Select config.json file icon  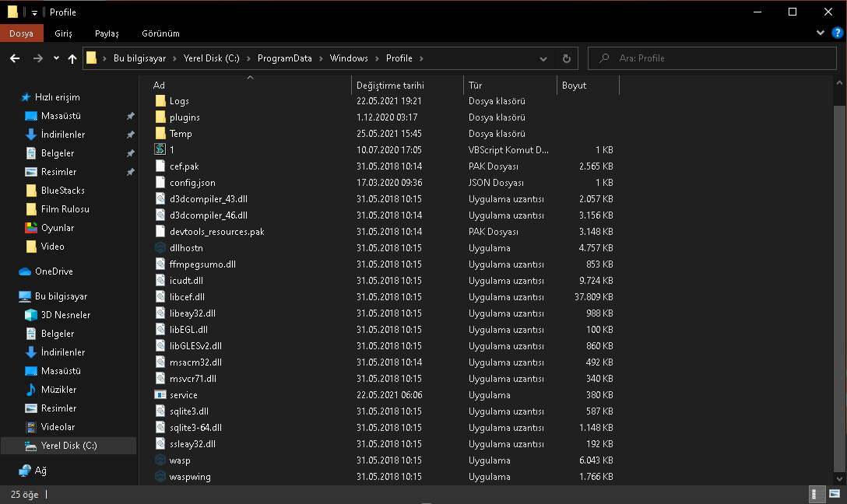(x=160, y=183)
